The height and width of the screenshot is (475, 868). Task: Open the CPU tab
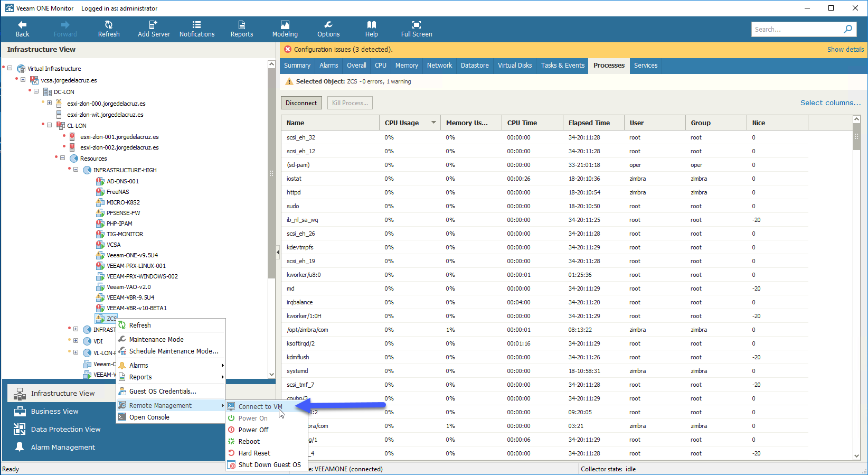(381, 66)
